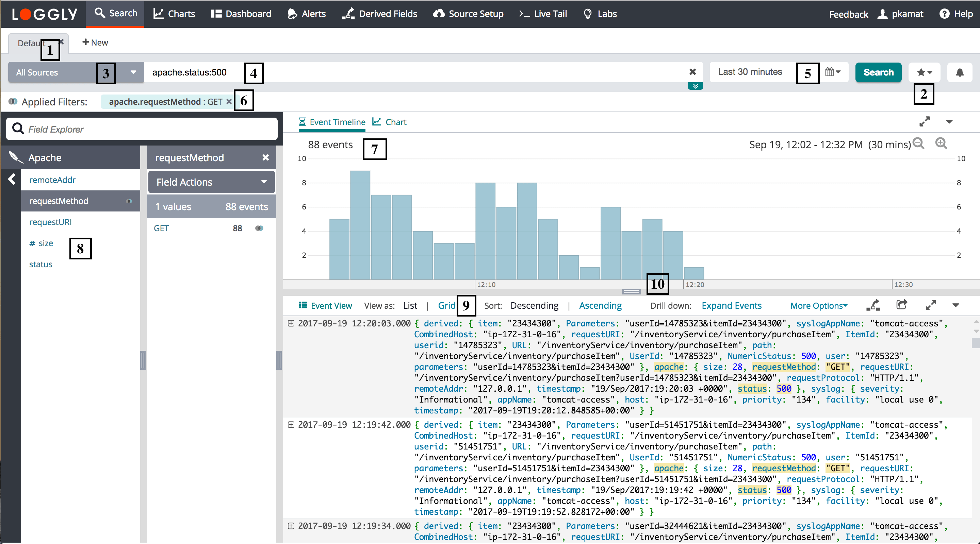Click the Field Explorer search field
This screenshot has width=980, height=544.
click(142, 129)
